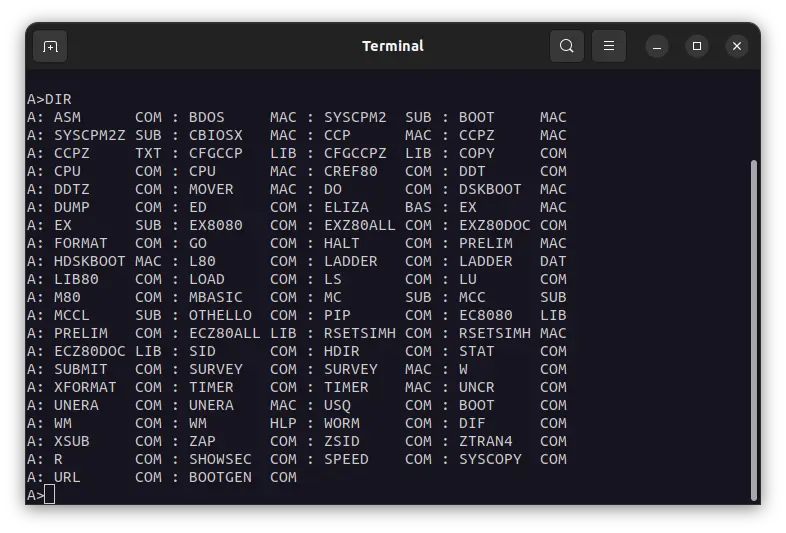Select the DDT filename
Screen dimensions: 786x533
point(472,171)
